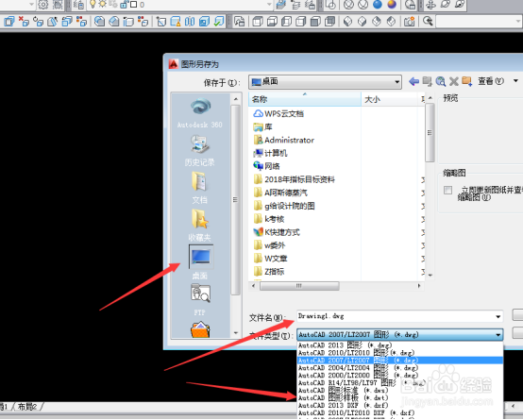Click the file list horizontal scrollbar thumb
The height and width of the screenshot is (420, 523).
click(x=299, y=286)
